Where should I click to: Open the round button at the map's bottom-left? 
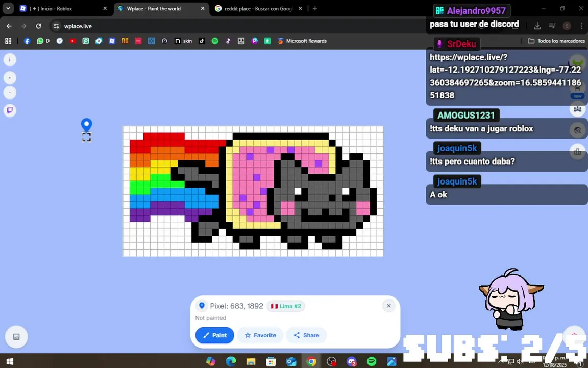pos(16,337)
